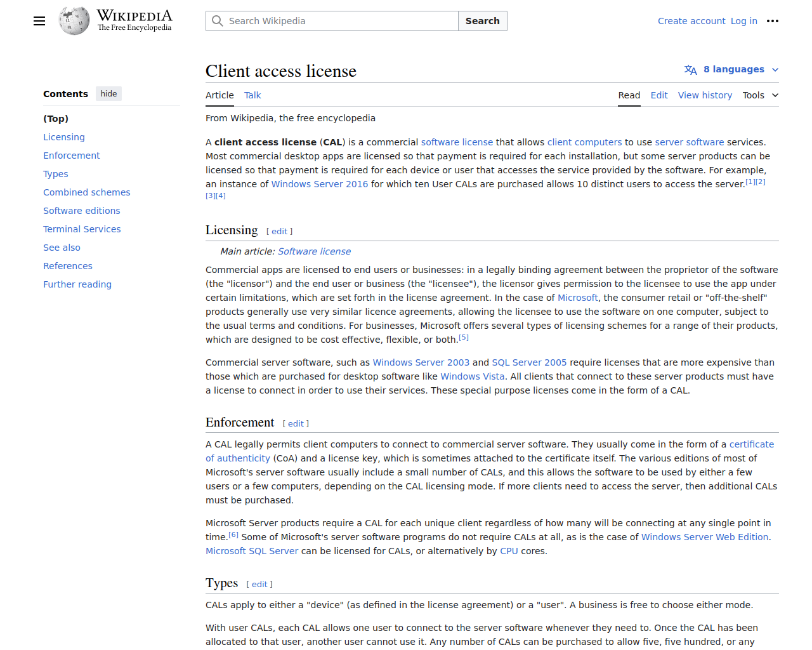This screenshot has height=650, width=812.
Task: Click citation reference [6]
Action: pos(233,535)
